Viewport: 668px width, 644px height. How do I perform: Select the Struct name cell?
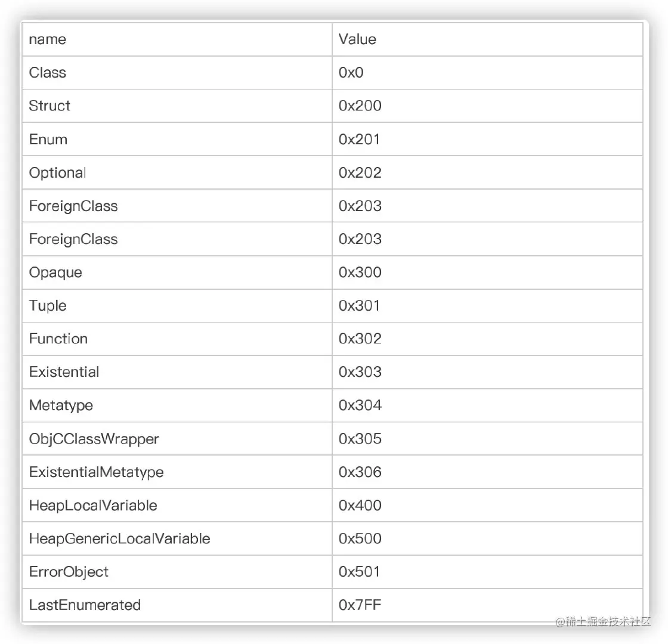coord(50,106)
